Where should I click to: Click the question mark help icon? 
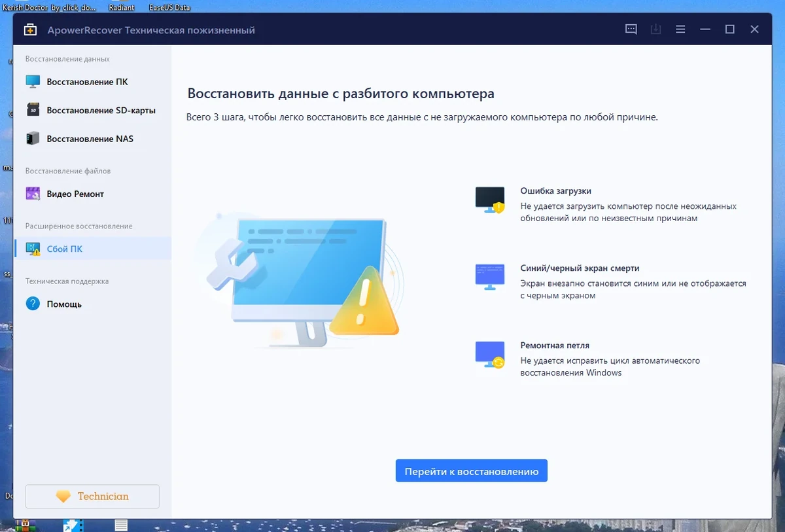(33, 304)
